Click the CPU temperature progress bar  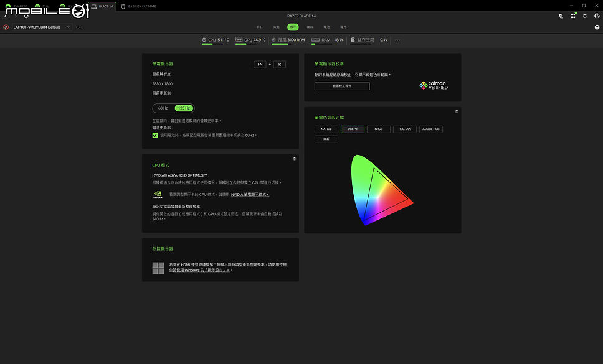click(x=212, y=44)
